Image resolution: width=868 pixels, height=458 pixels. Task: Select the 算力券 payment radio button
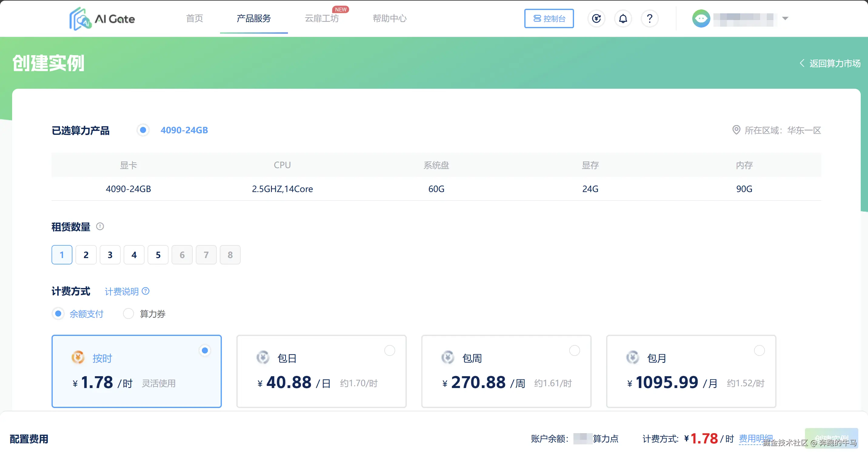(129, 314)
